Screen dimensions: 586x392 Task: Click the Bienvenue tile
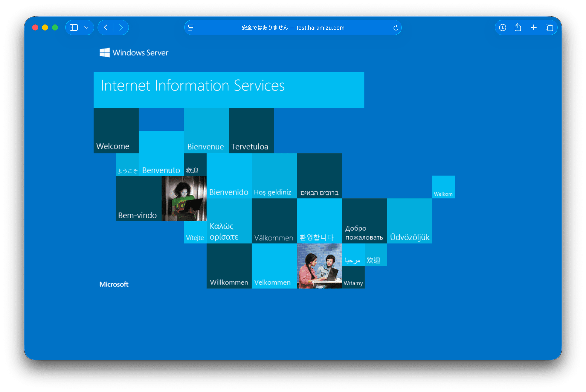(x=206, y=131)
